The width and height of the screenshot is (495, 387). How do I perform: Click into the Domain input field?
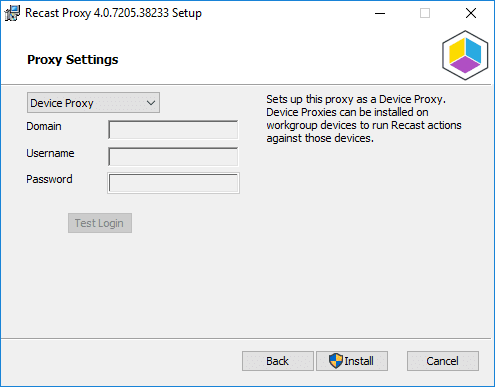coord(173,130)
